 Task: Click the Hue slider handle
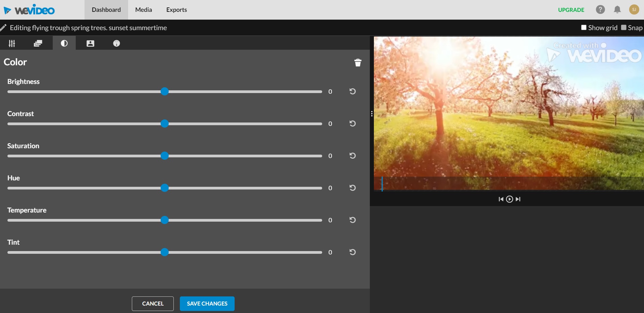tap(165, 188)
